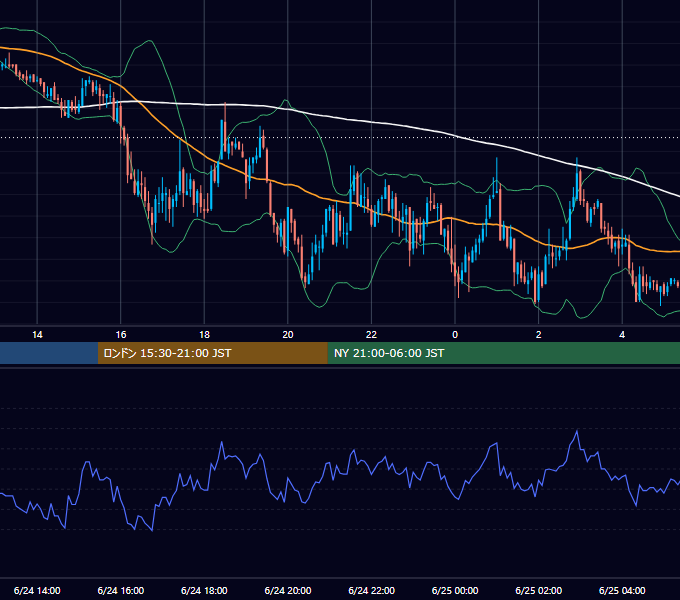
Task: Click the 6/25 02:00 date label
Action: pos(539,590)
